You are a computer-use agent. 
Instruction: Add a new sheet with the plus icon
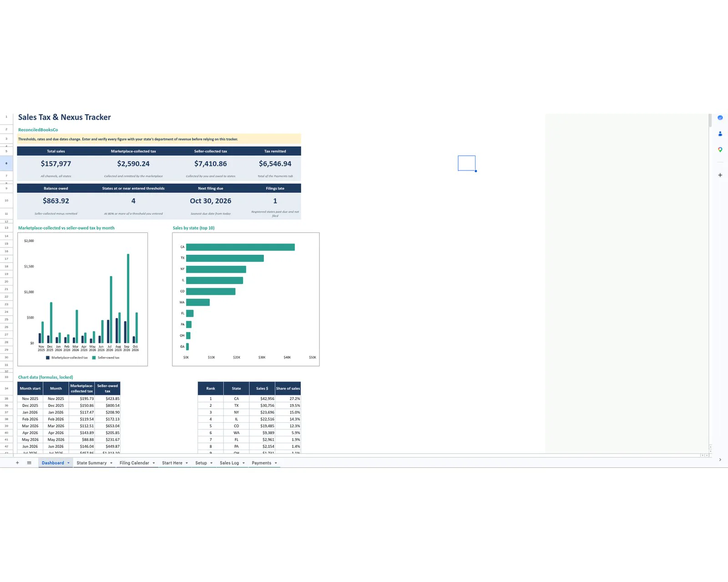[x=17, y=463]
